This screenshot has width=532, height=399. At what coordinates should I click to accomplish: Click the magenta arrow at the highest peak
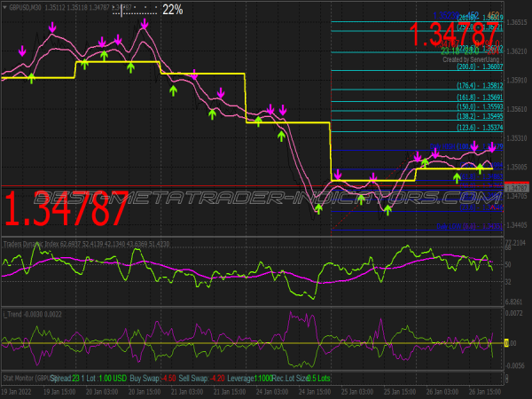145,22
